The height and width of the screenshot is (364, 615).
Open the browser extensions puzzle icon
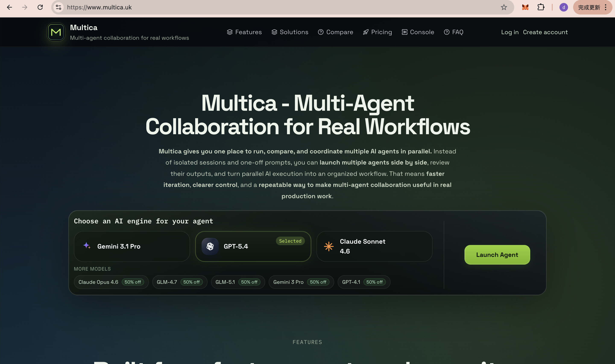tap(541, 7)
